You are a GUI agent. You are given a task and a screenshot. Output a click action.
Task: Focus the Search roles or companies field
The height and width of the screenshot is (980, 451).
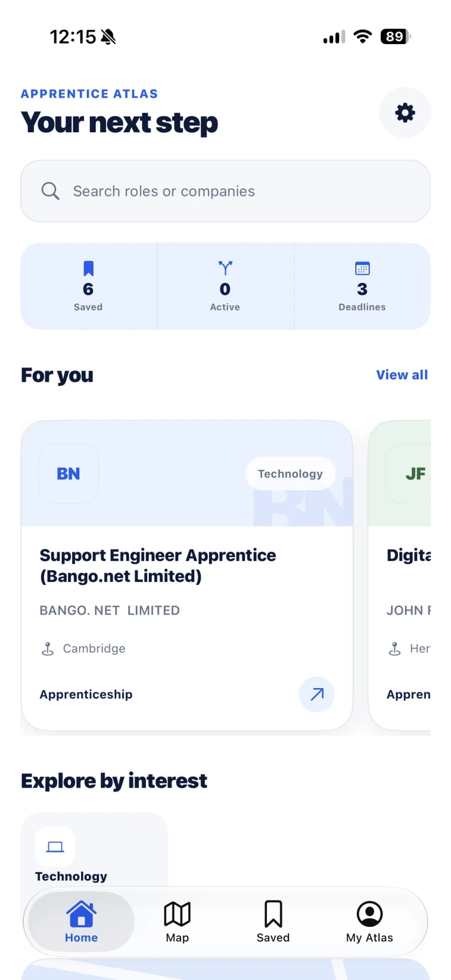(225, 191)
